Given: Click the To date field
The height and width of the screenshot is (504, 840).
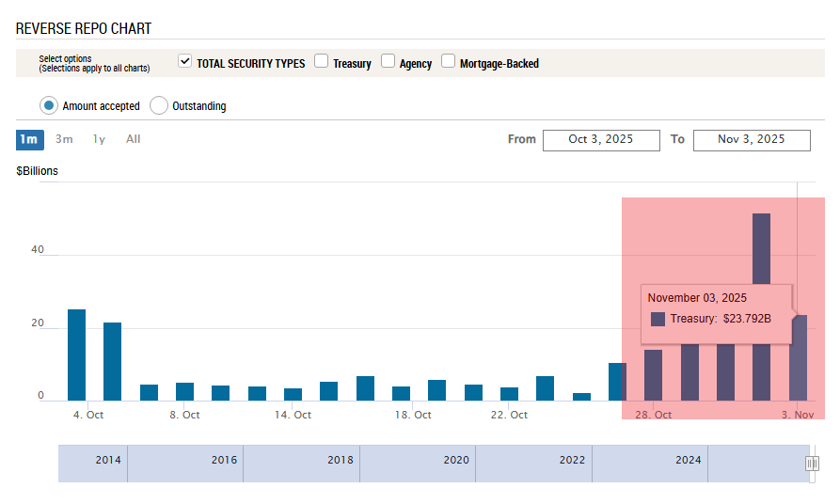Looking at the screenshot, I should point(751,139).
